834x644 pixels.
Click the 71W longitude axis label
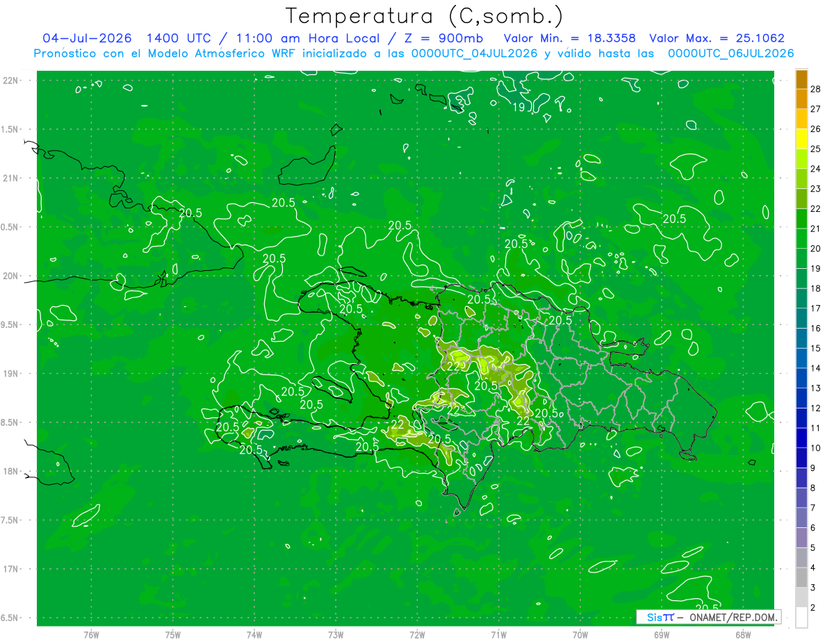498,635
